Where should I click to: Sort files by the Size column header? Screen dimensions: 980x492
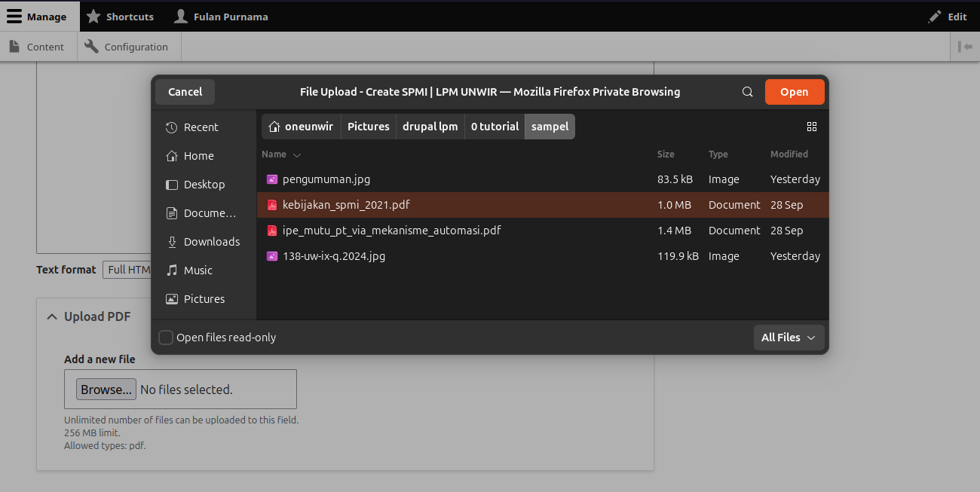(x=666, y=154)
